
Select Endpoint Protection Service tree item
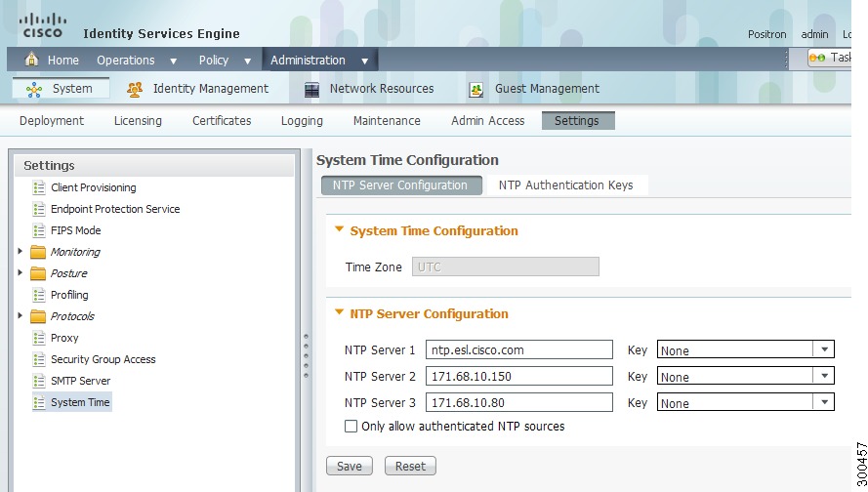[x=115, y=209]
